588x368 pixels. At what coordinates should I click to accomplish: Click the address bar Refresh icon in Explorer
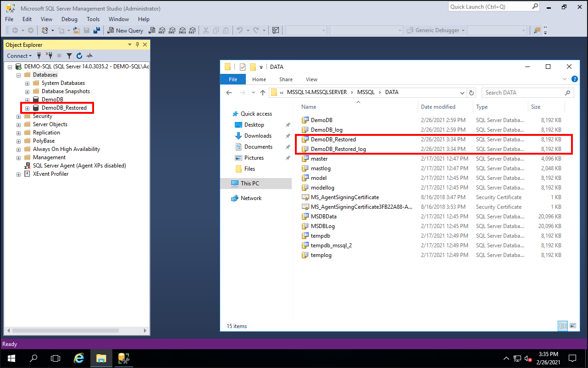point(472,92)
